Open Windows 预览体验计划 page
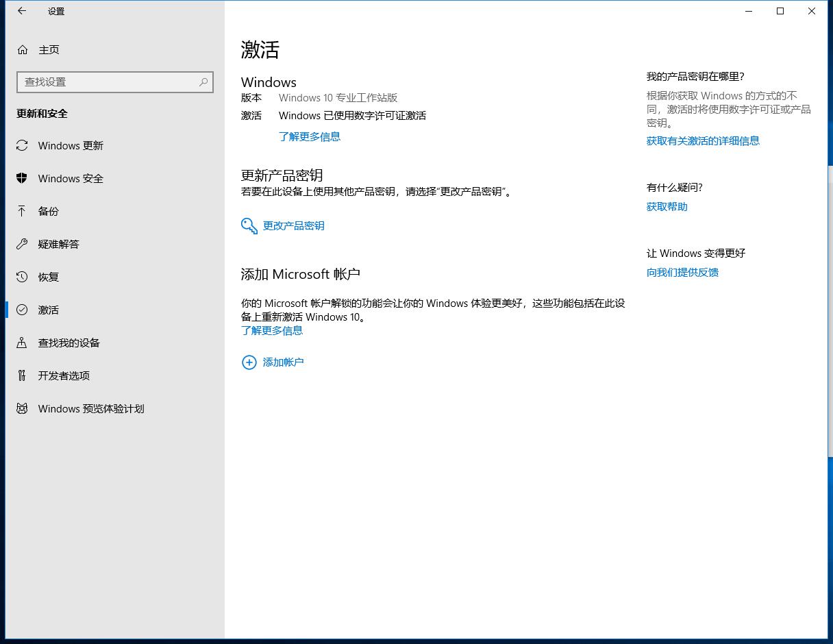Screen dimensions: 833x644 (90, 408)
